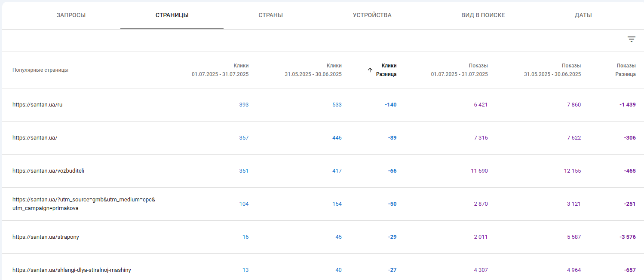644x280 pixels.
Task: Click clicks value 417
Action: click(x=337, y=171)
